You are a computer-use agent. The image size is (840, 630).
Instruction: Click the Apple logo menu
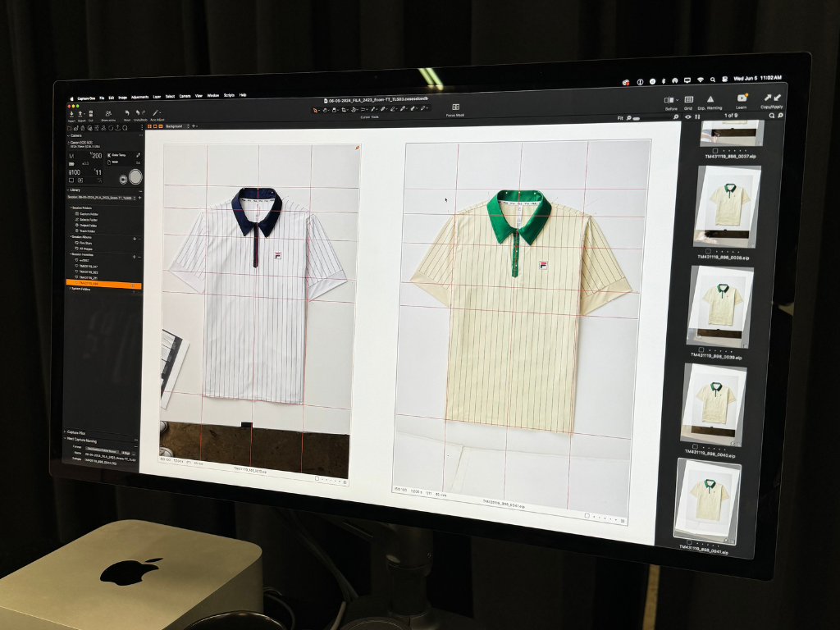point(72,98)
